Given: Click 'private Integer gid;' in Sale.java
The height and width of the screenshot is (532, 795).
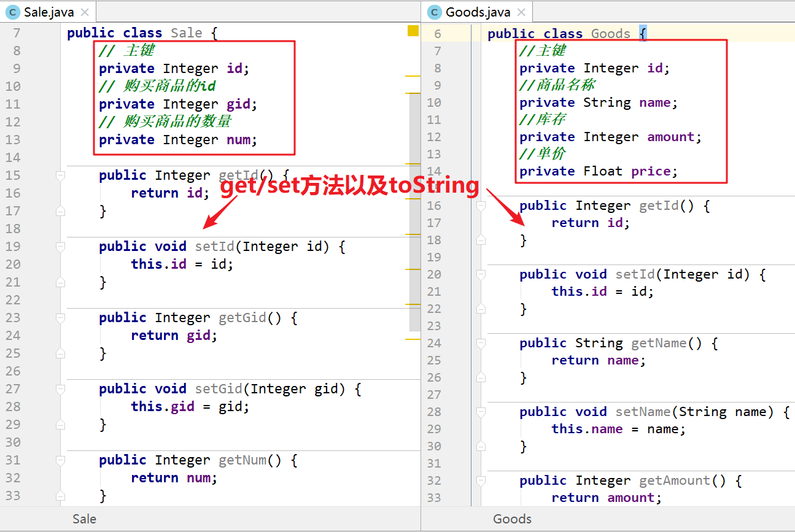Looking at the screenshot, I should 178,104.
